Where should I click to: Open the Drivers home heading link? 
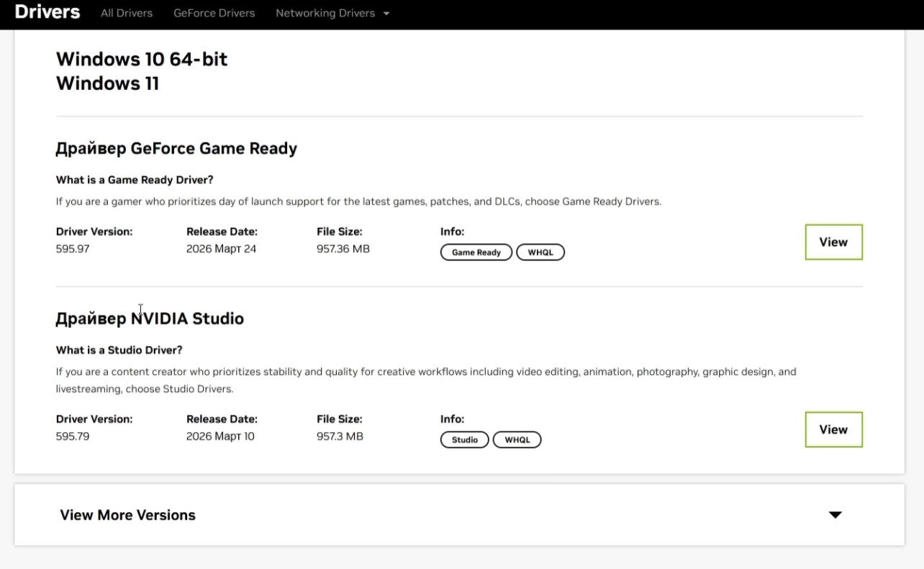(x=47, y=12)
